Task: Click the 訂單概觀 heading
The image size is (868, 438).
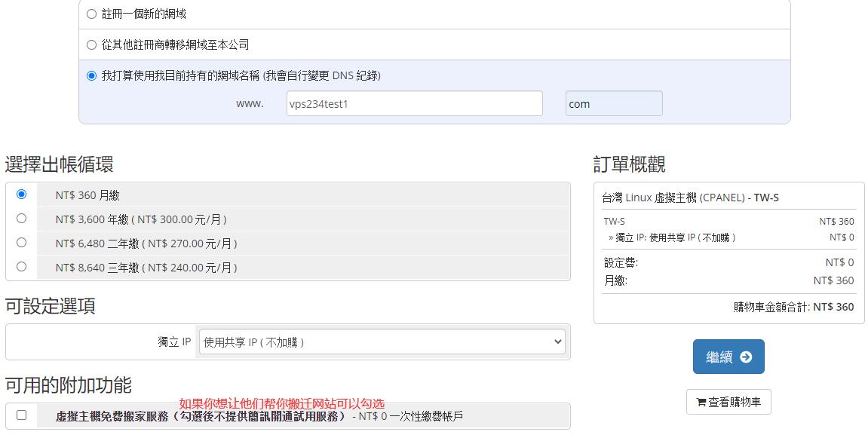Action: click(630, 164)
